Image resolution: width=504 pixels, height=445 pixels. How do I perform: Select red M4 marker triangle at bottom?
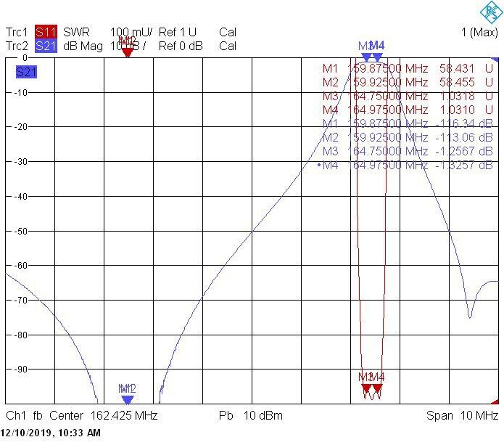click(377, 388)
